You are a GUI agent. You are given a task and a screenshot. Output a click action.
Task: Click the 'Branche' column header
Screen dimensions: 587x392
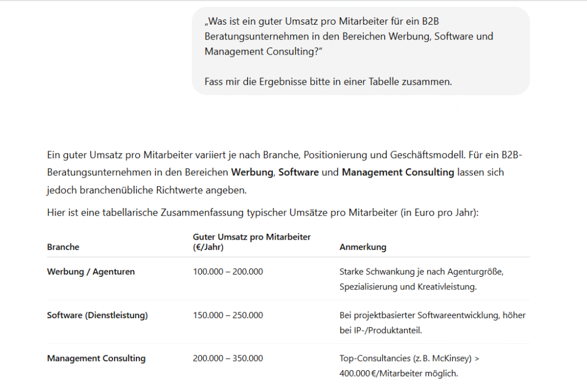pyautogui.click(x=63, y=247)
